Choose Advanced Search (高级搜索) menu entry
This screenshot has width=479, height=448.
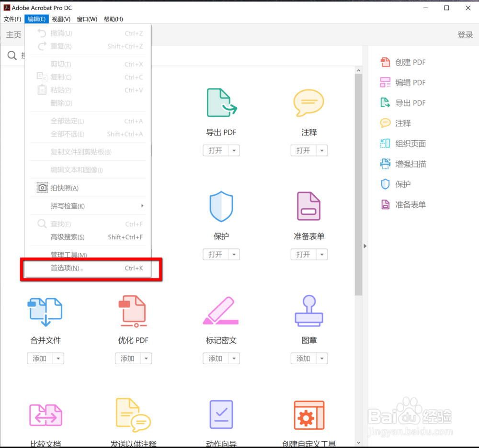tap(88, 237)
